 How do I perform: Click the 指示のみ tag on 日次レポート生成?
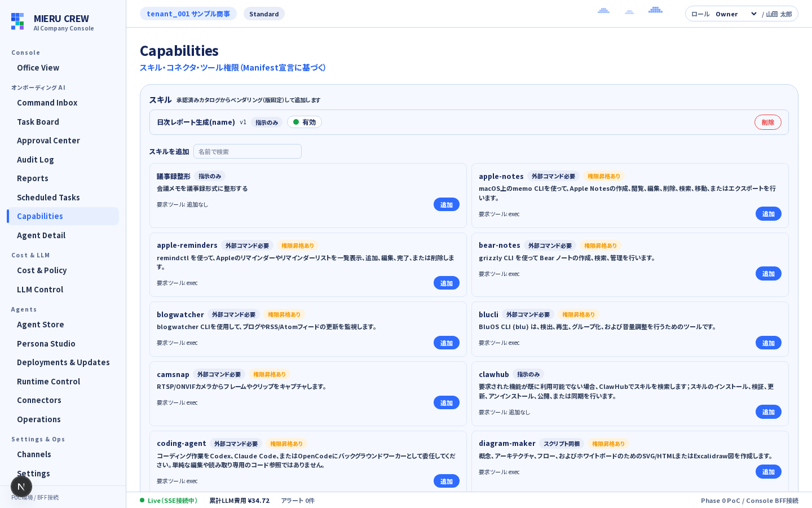tap(267, 122)
